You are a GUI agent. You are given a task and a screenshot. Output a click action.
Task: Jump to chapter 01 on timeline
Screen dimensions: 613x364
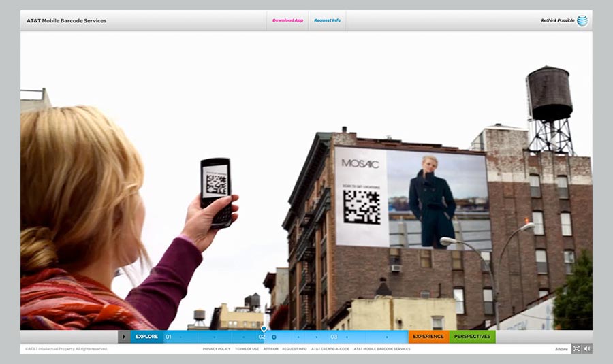click(168, 337)
